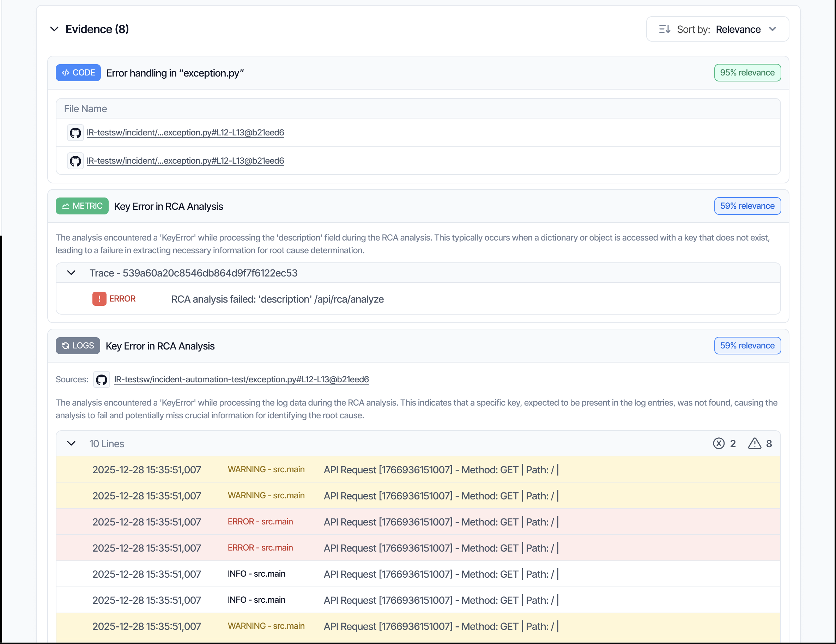836x644 pixels.
Task: Click the warning triangle count icon
Action: point(755,443)
